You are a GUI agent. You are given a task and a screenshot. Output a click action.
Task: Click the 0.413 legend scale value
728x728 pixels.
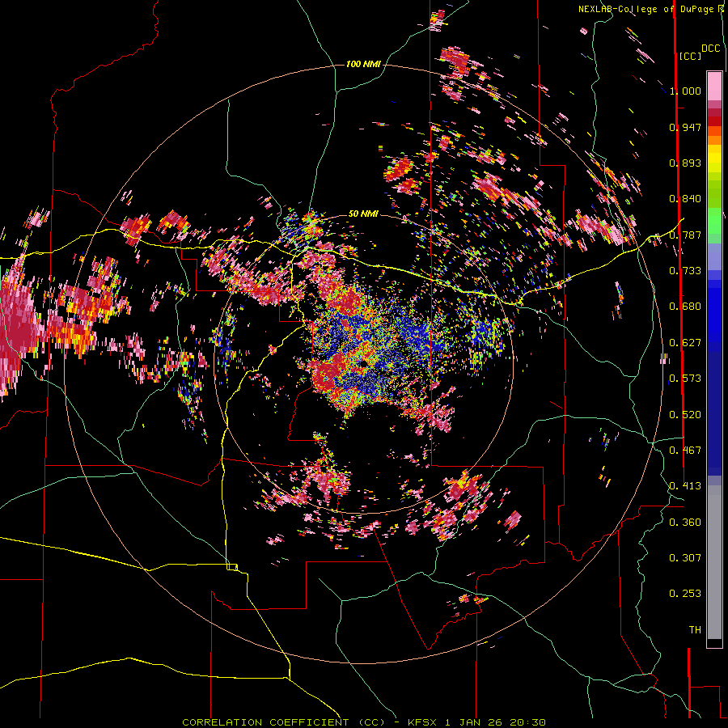pyautogui.click(x=685, y=485)
